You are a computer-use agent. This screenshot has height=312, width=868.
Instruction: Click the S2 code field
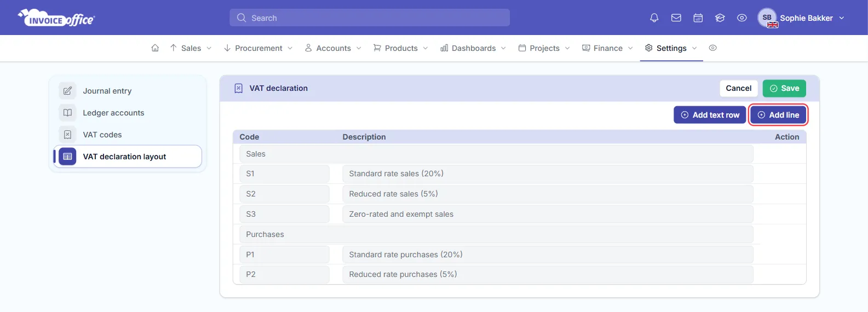284,194
